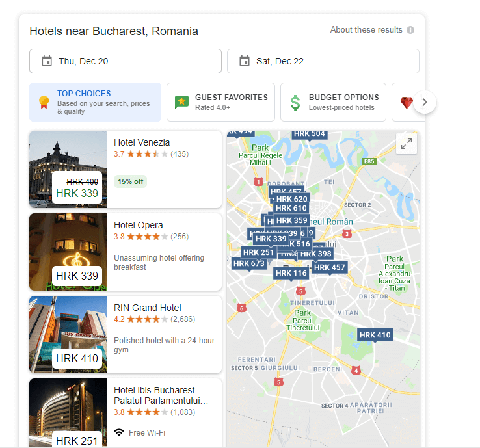The height and width of the screenshot is (448, 480).
Task: Open the check-in date Thu, Dec 20
Action: (126, 61)
